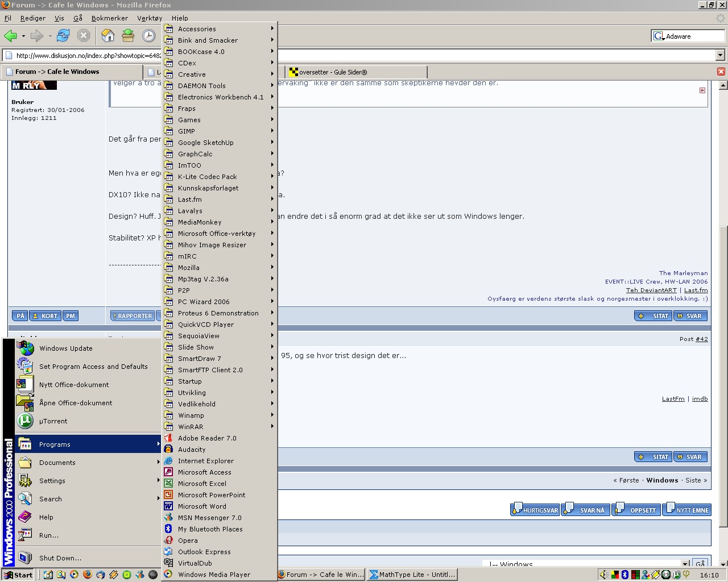
Task: Start MSN Messenger 7.0 from Programs list
Action: click(220, 518)
